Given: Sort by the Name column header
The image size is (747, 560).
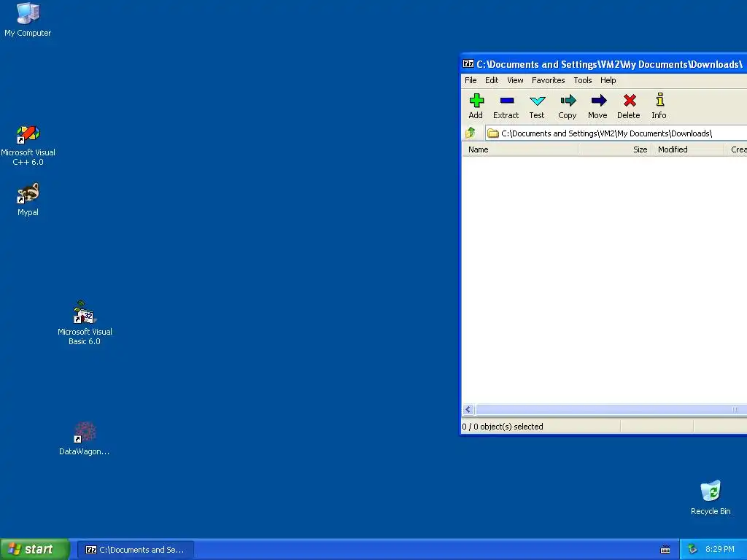Looking at the screenshot, I should point(520,149).
